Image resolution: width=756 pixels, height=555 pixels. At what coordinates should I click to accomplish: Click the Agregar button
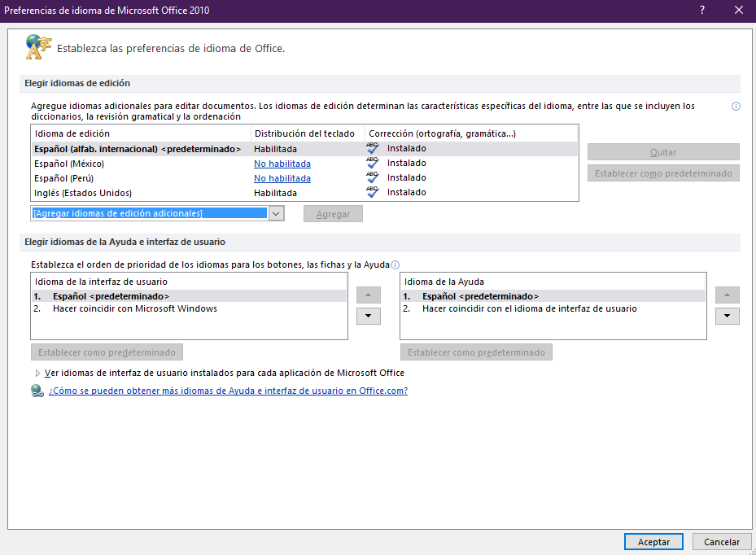(333, 214)
